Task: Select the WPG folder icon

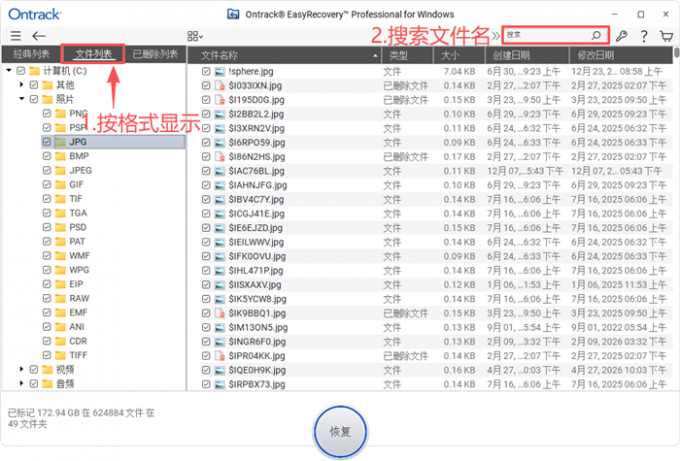Action: [x=60, y=270]
